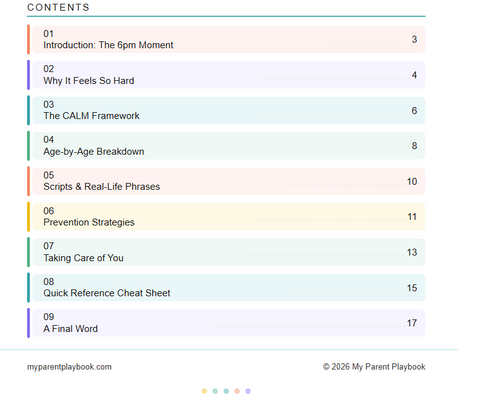Select "Quick Reference Cheat Sheet" entry
This screenshot has width=500, height=404.
pos(229,288)
